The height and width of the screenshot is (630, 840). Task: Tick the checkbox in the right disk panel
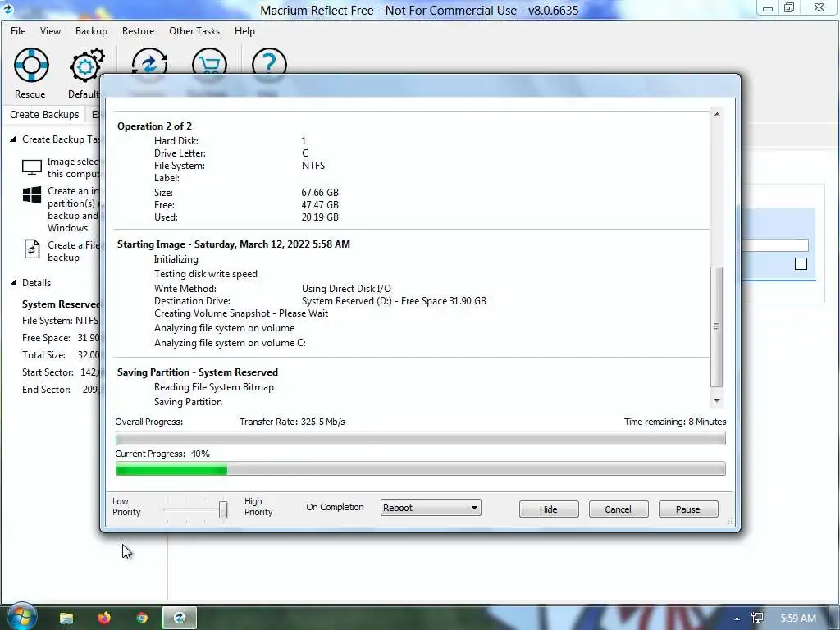[801, 263]
